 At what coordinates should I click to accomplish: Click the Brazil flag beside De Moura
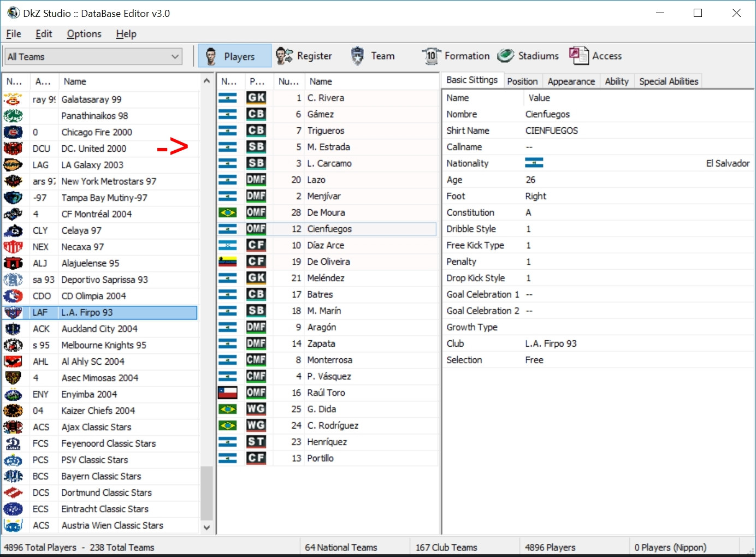click(x=227, y=212)
